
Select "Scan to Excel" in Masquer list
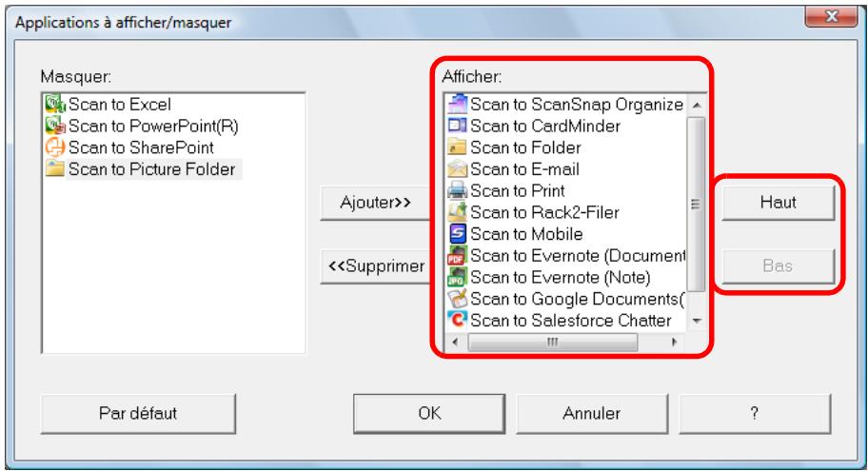coord(120,104)
